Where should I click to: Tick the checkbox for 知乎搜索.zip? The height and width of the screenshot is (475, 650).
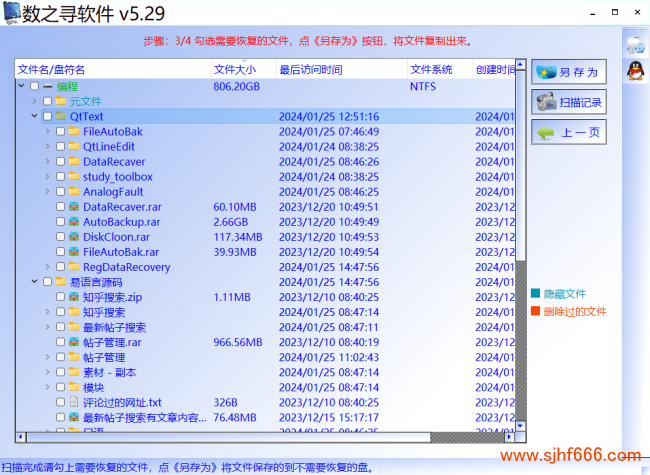61,297
